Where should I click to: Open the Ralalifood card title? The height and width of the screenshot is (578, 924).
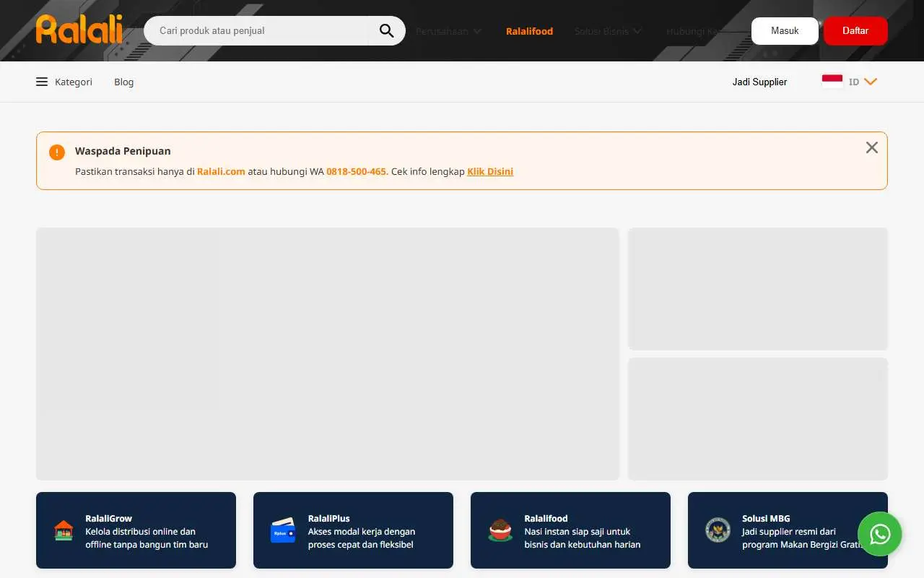click(x=546, y=518)
